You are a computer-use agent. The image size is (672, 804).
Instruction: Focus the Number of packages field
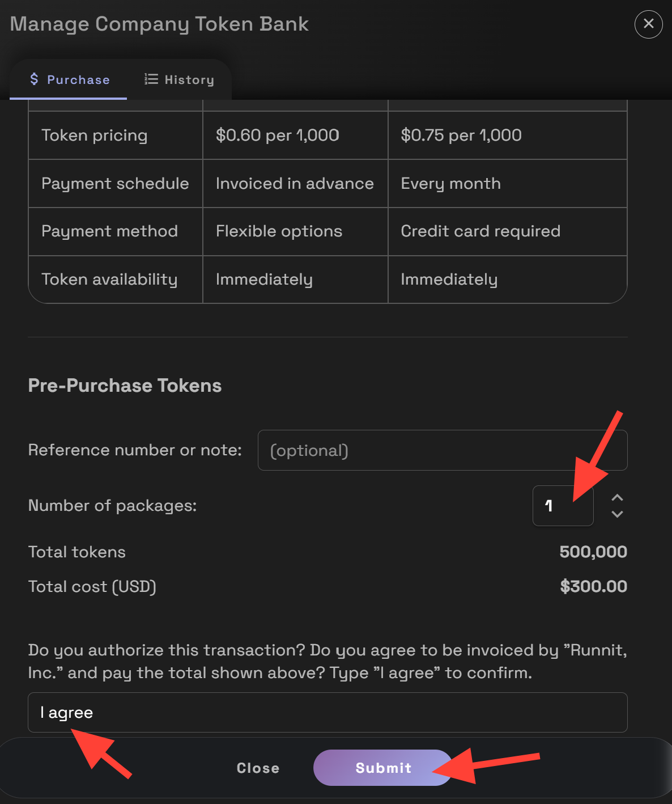click(x=562, y=506)
